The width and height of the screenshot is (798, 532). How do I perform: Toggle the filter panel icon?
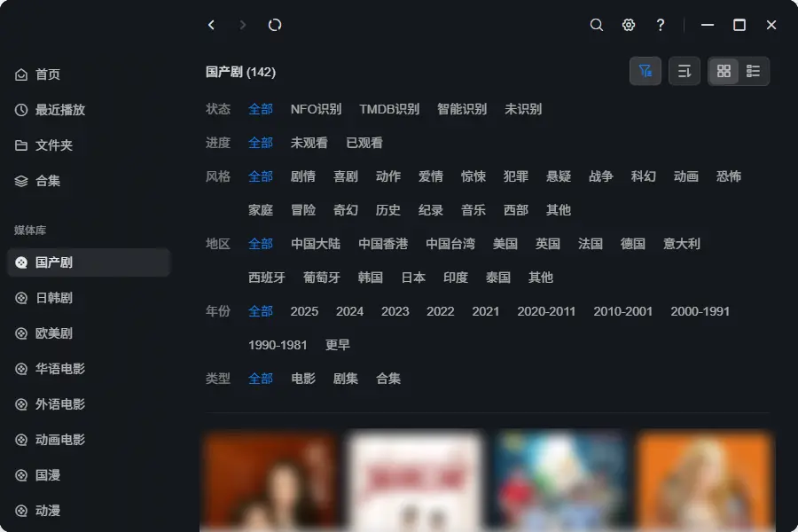tap(645, 71)
